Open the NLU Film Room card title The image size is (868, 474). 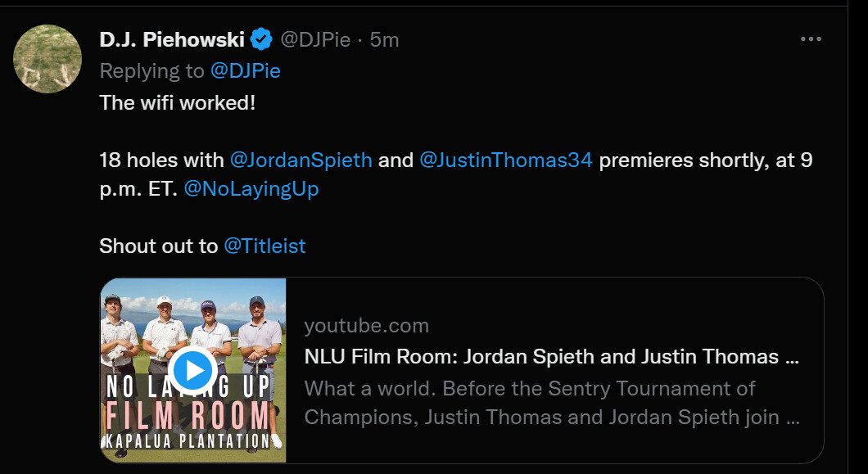click(x=553, y=357)
